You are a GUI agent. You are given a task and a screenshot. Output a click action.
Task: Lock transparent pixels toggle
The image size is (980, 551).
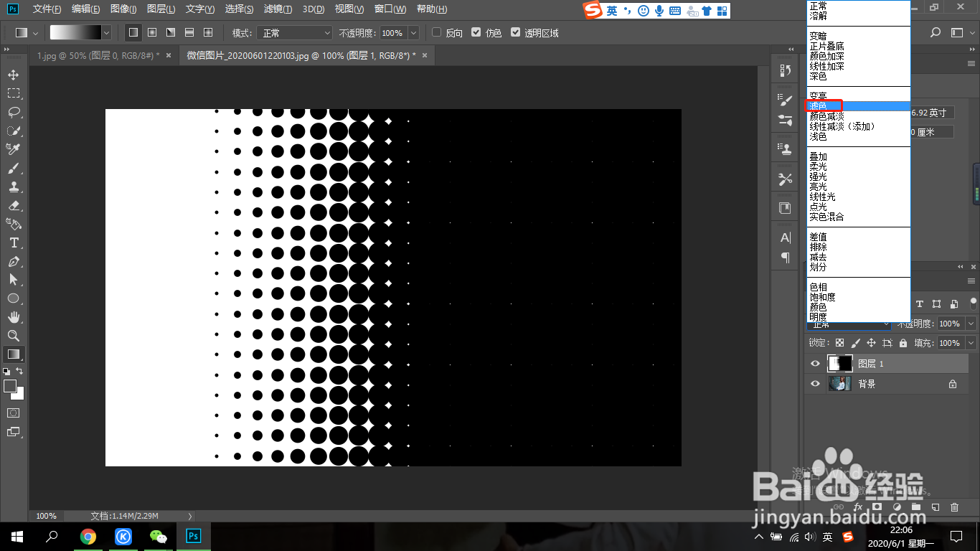pyautogui.click(x=839, y=343)
